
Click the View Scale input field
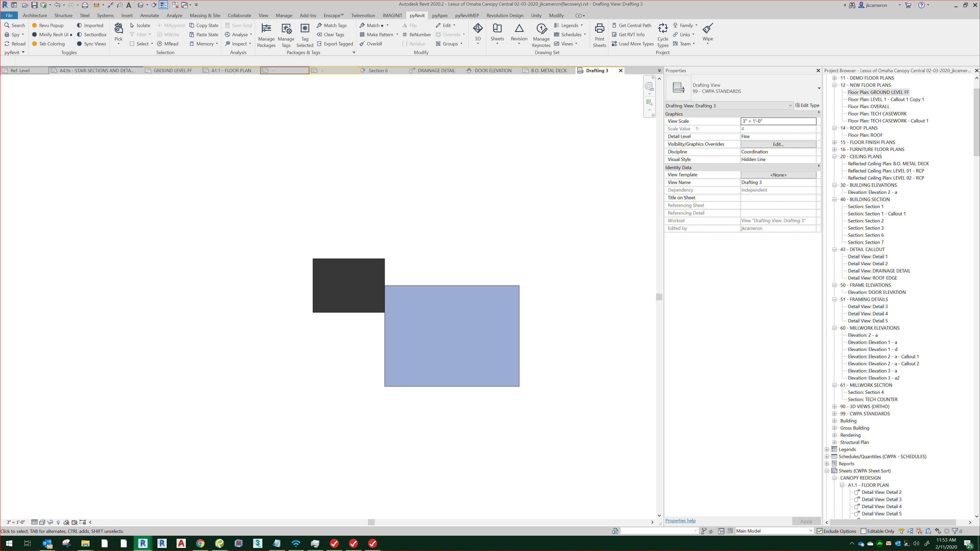778,121
